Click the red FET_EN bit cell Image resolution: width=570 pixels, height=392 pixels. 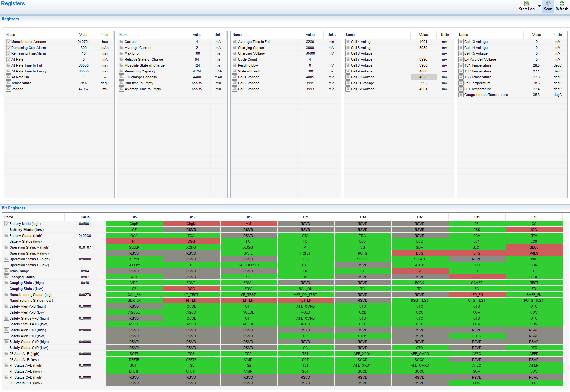(x=306, y=300)
